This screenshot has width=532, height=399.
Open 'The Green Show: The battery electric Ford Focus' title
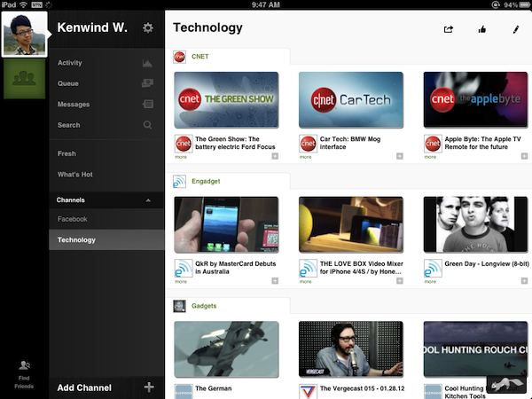[x=235, y=143]
